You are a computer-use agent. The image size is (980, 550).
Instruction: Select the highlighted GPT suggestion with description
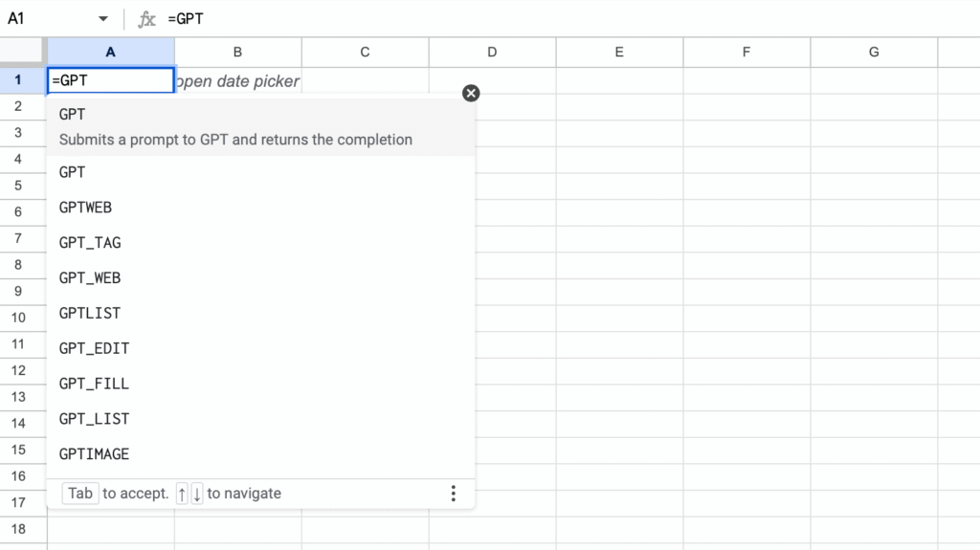(x=260, y=127)
